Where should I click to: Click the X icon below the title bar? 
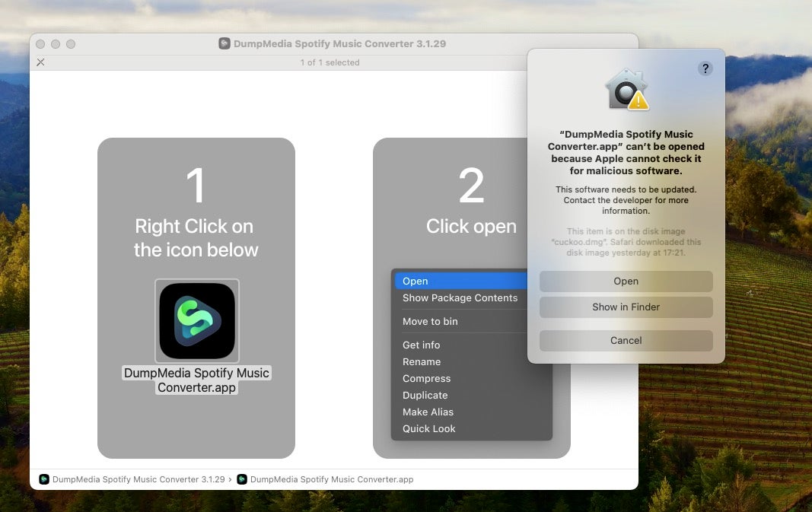click(x=41, y=62)
